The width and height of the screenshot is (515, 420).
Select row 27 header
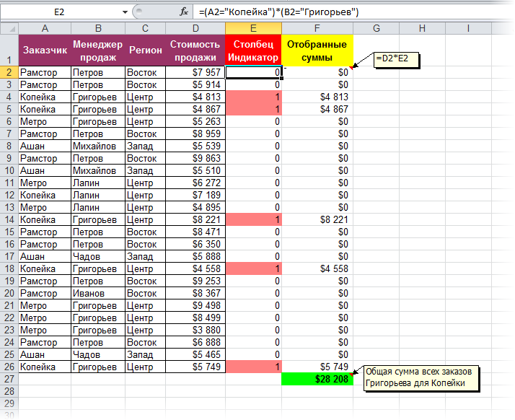click(9, 379)
